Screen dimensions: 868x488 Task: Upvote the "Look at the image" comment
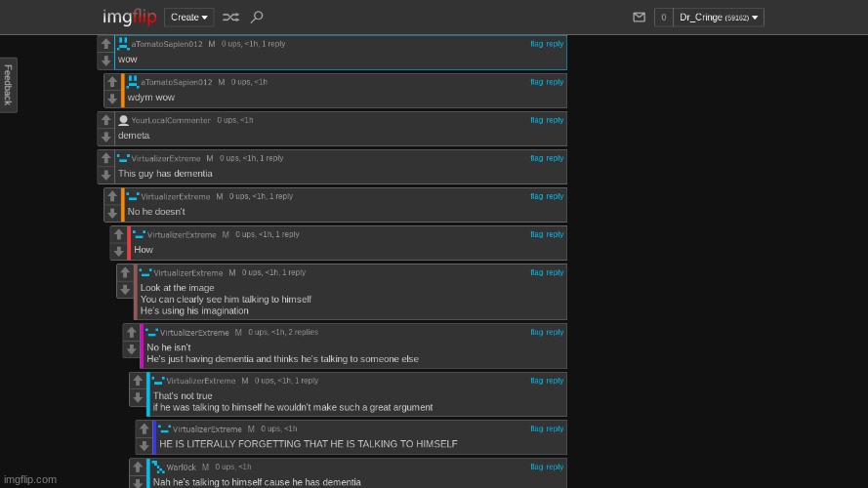pos(125,272)
